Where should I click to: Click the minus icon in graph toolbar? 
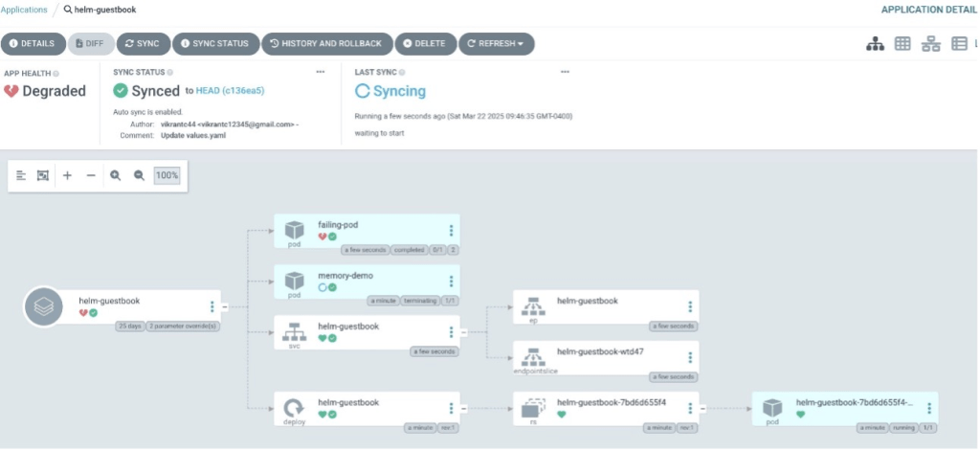(x=91, y=176)
